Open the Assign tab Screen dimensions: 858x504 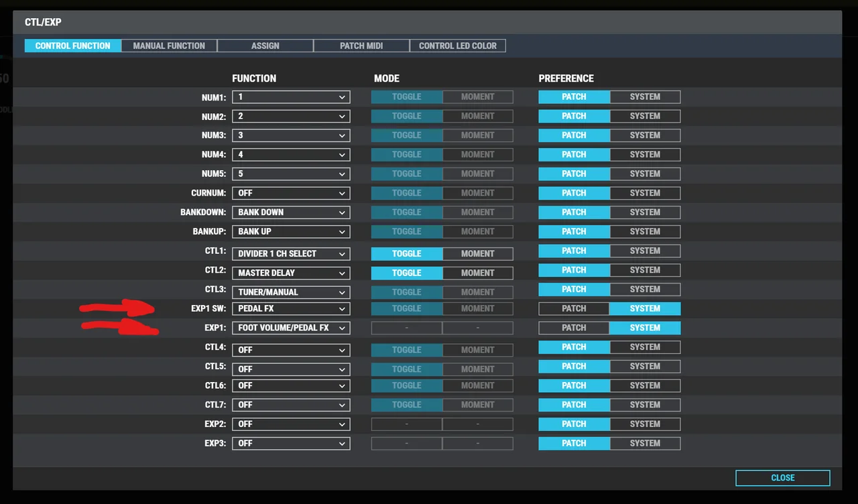[265, 46]
